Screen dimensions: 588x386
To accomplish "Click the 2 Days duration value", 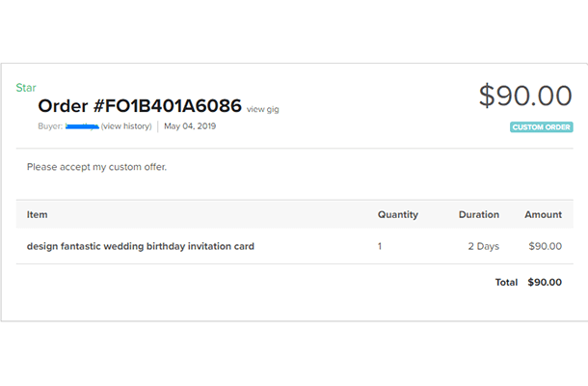I will (483, 246).
